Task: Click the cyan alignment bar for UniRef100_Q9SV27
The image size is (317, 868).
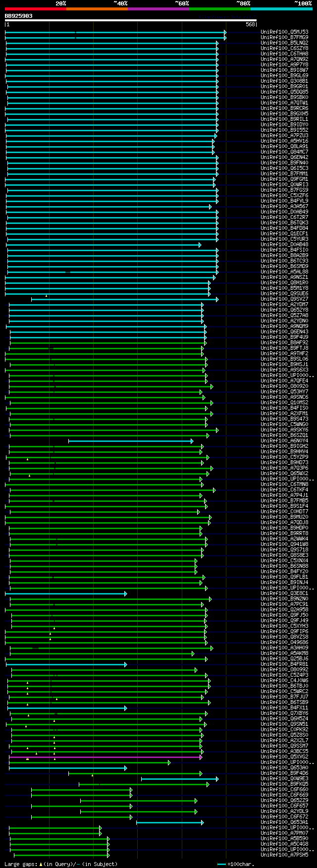Action: point(125,299)
